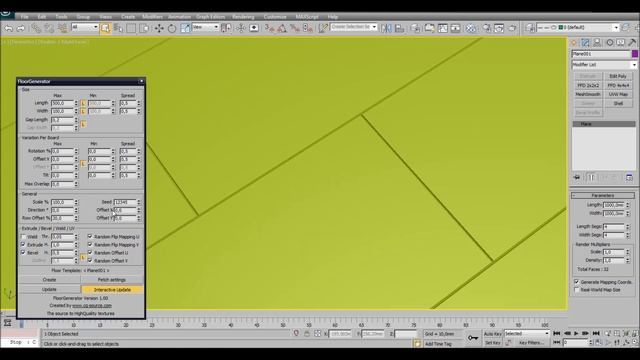
Task: Click Configure Modifier Sets icon
Action: pos(629,177)
